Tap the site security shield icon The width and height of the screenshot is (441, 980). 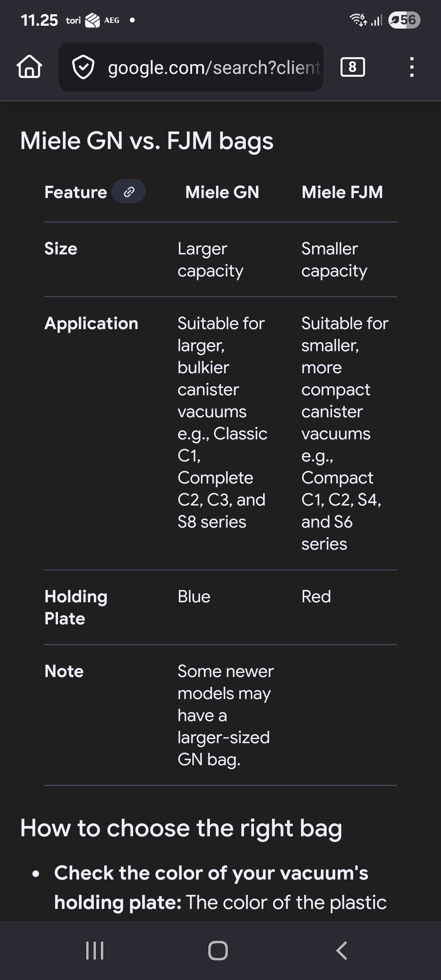click(83, 67)
